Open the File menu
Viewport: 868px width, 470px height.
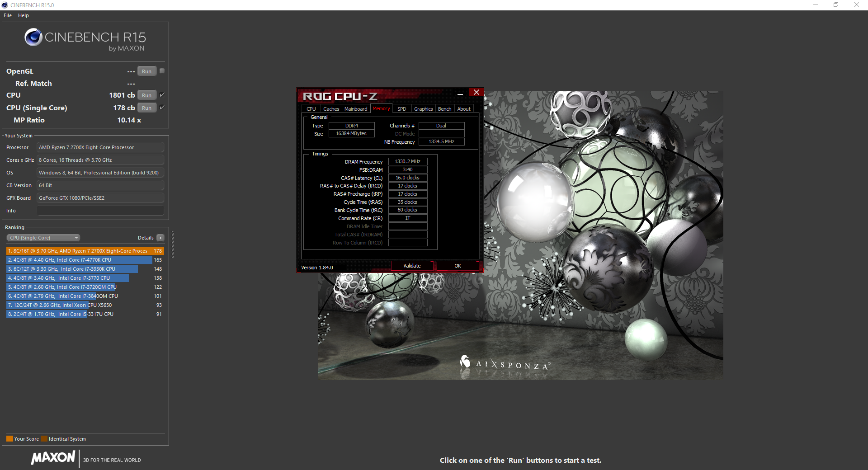pyautogui.click(x=8, y=15)
